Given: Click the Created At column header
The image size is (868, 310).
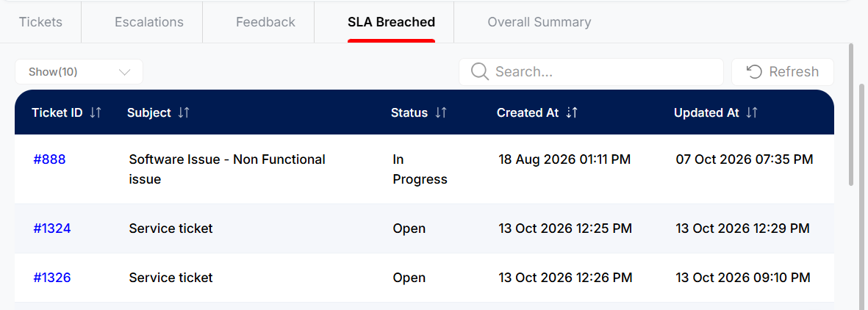Looking at the screenshot, I should (x=528, y=112).
